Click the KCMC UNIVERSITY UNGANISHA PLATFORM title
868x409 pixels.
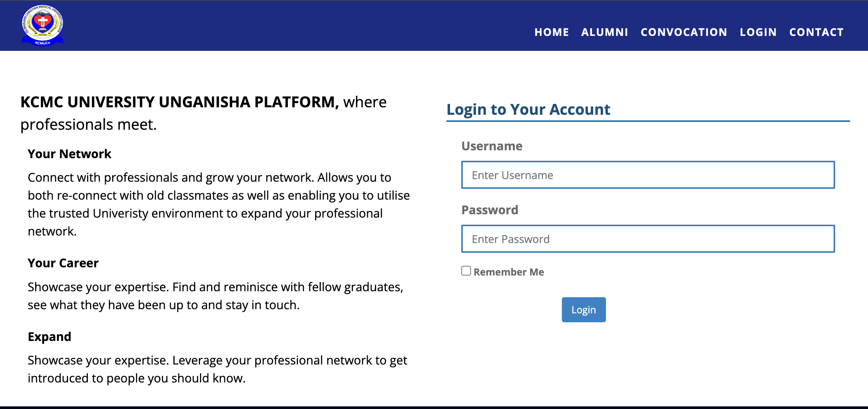(179, 102)
